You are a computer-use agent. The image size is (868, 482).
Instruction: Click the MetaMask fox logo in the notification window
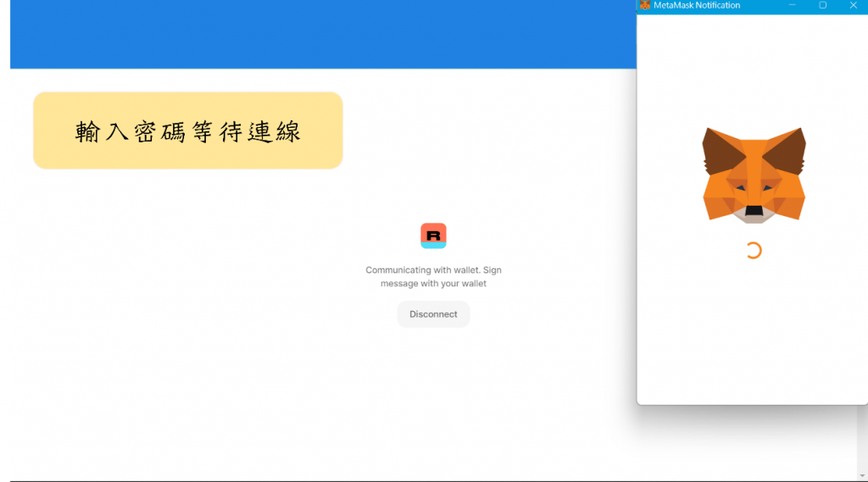point(754,175)
